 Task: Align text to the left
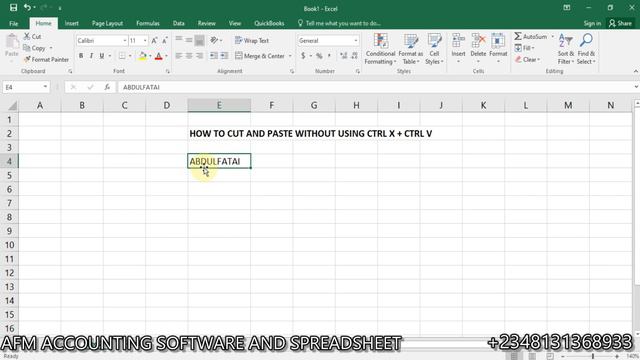click(178, 56)
